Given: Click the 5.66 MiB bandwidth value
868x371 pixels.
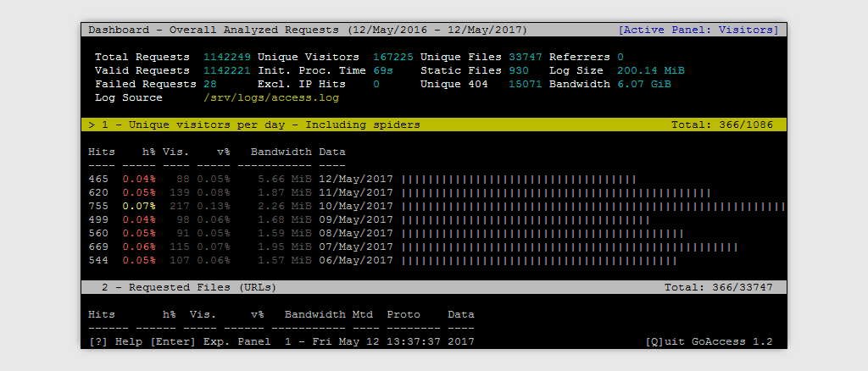Looking at the screenshot, I should (x=285, y=179).
